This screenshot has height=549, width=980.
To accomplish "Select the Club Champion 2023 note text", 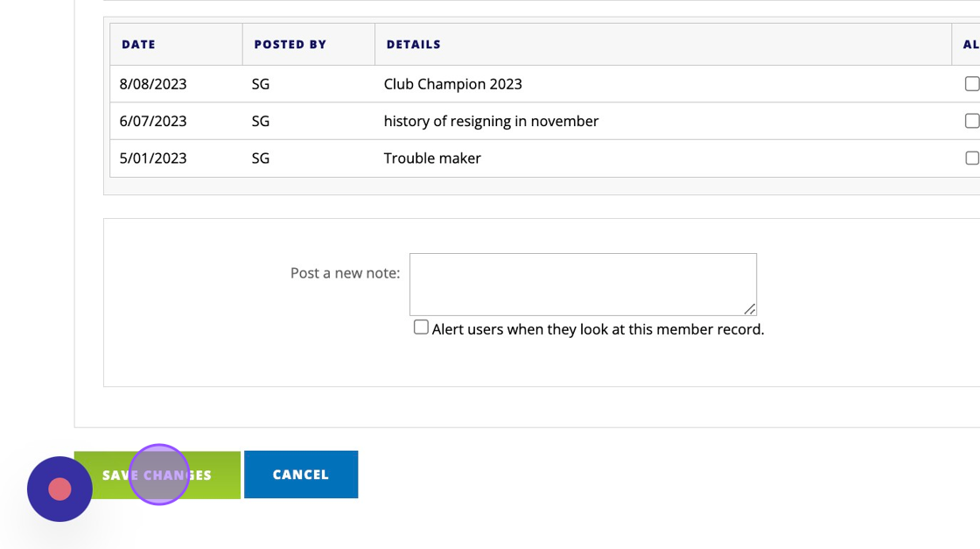I will (452, 84).
